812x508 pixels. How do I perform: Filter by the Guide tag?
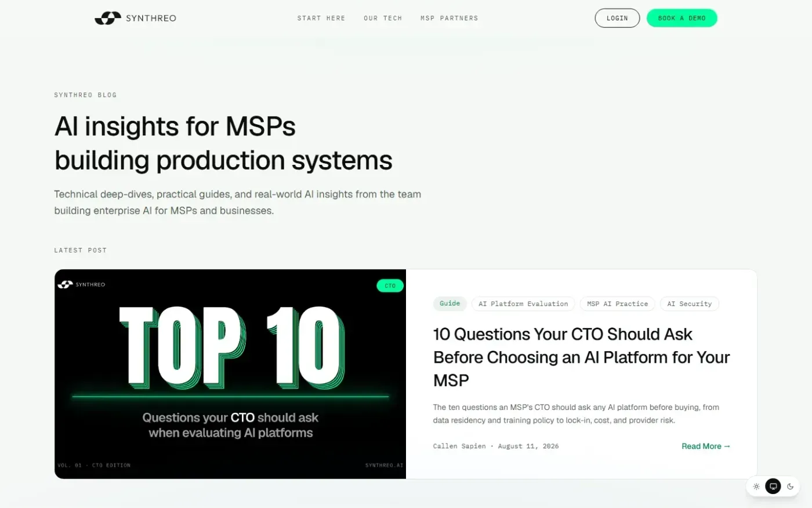449,304
